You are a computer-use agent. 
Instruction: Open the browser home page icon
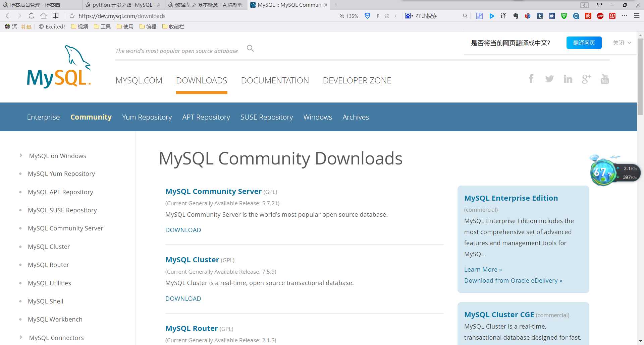[43, 16]
